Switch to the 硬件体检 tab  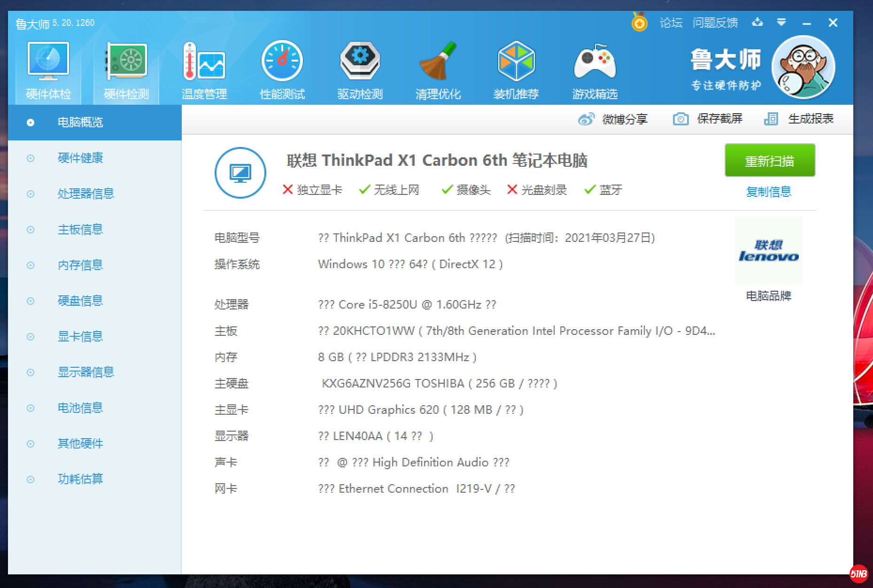(48, 70)
